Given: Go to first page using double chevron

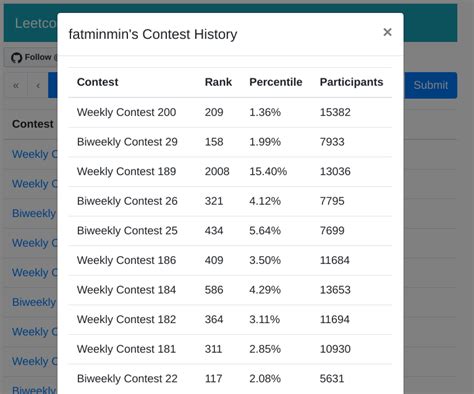Looking at the screenshot, I should pyautogui.click(x=16, y=86).
